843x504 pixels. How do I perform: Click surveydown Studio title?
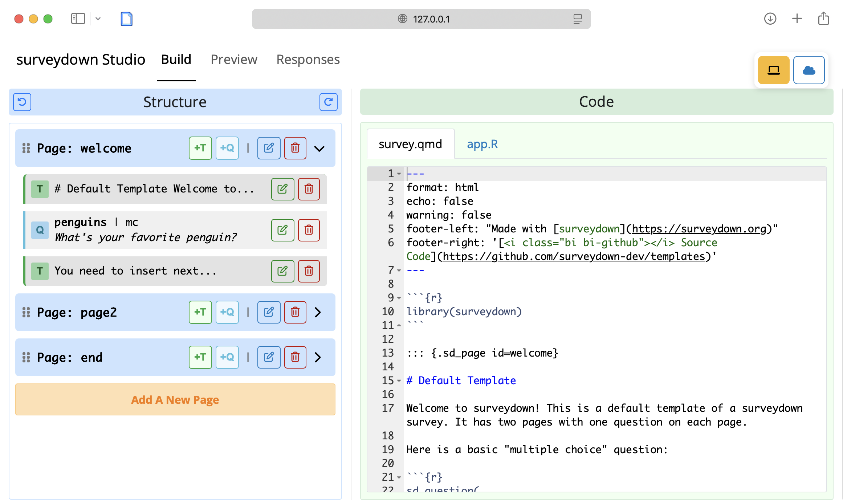tap(81, 60)
